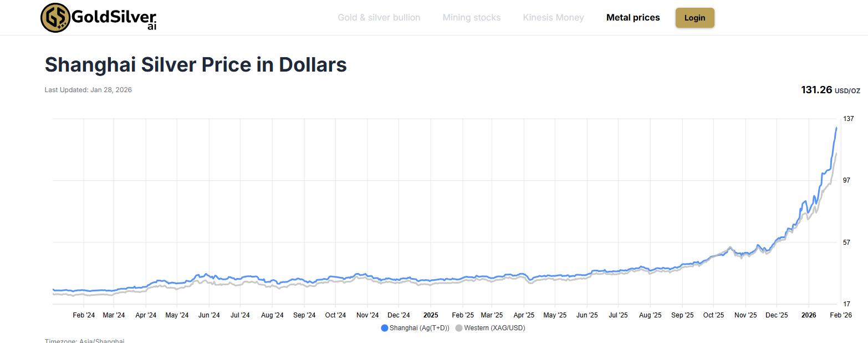Select the Metal prices nav item
This screenshot has width=868, height=343.
tap(633, 18)
